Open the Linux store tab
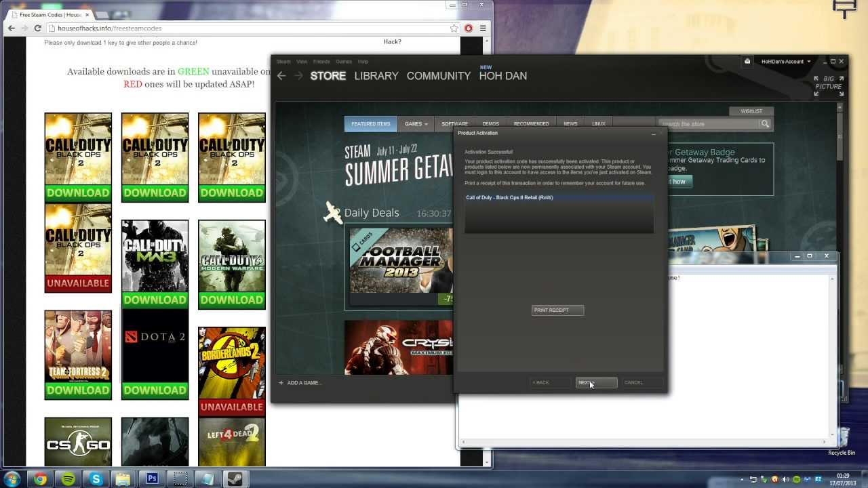Viewport: 868px width, 488px height. [599, 124]
